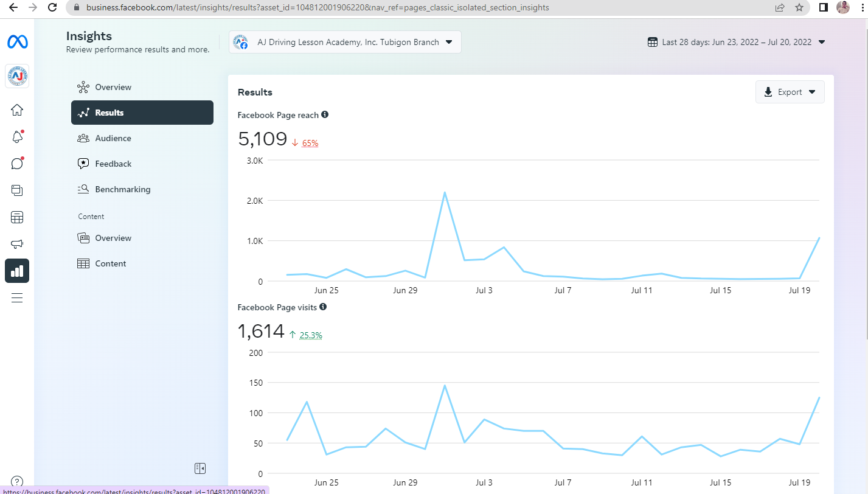Image resolution: width=868 pixels, height=494 pixels.
Task: Open the Feedback section
Action: click(x=142, y=164)
